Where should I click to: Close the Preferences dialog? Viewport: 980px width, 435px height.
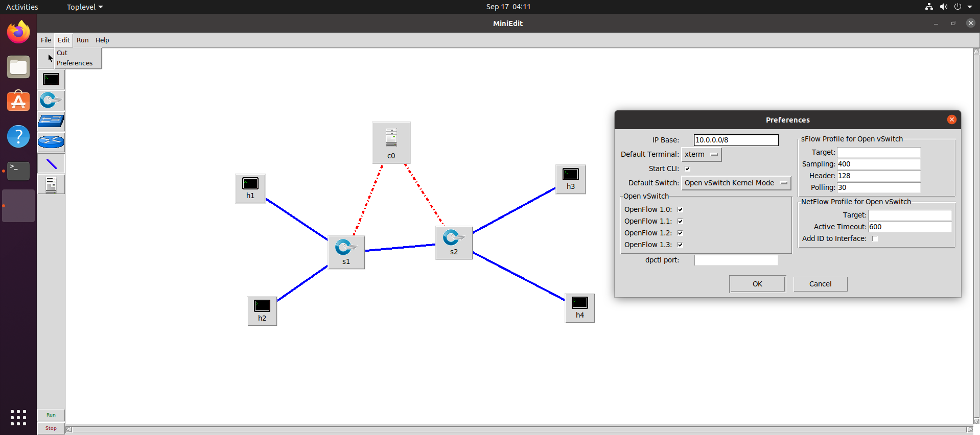point(951,119)
